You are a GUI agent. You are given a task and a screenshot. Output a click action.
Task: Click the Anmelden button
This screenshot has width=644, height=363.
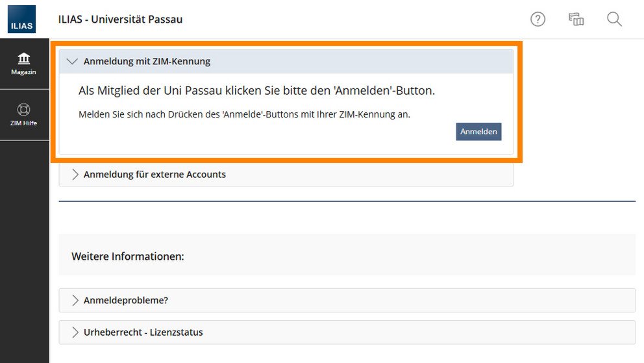tap(478, 131)
